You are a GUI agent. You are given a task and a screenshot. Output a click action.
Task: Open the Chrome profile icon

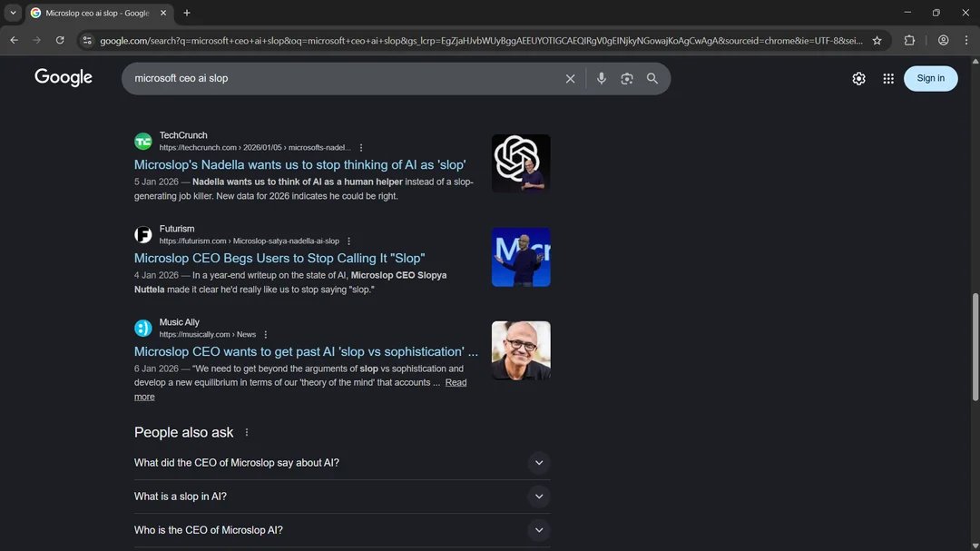943,41
